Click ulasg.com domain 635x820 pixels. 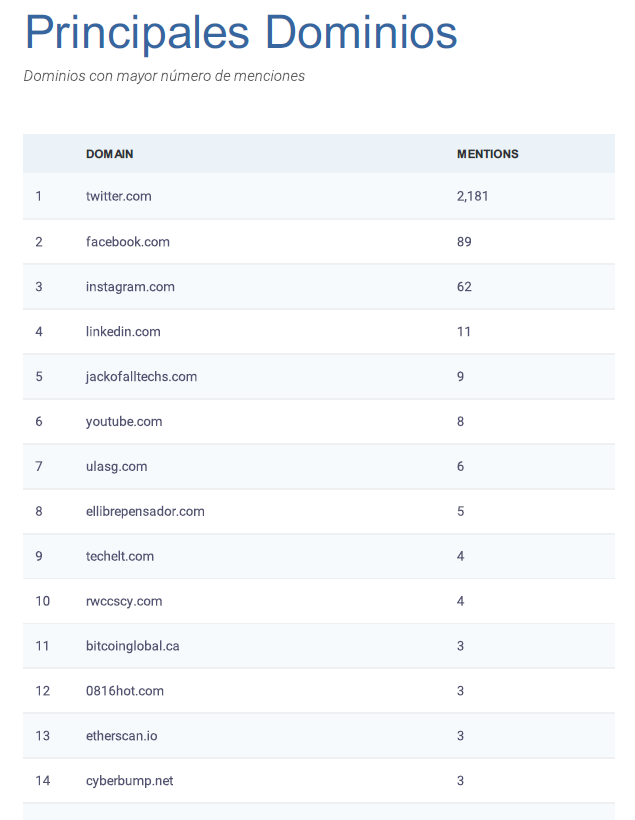tap(117, 466)
